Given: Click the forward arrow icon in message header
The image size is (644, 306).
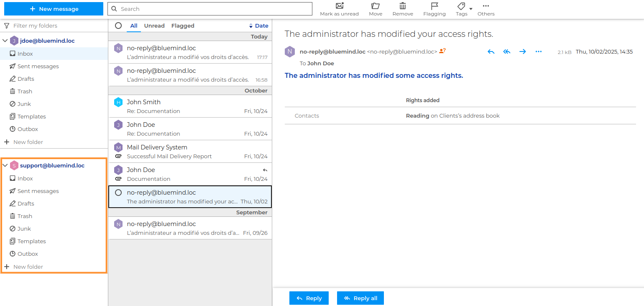Looking at the screenshot, I should click(x=523, y=51).
